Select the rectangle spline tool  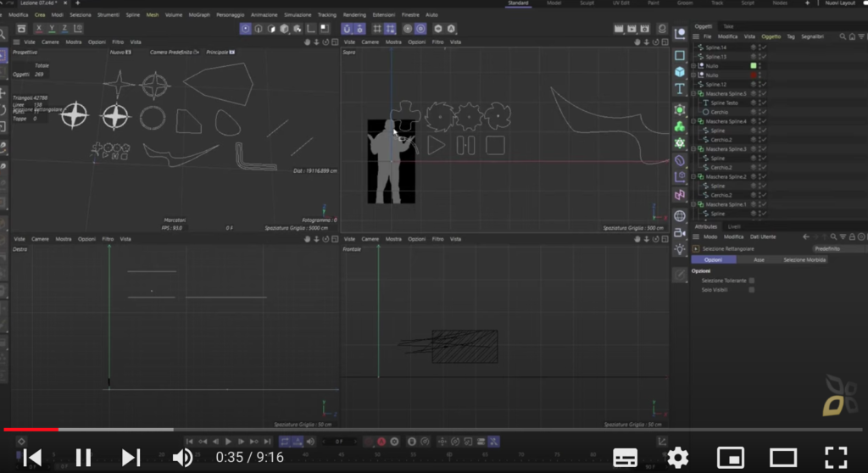(x=680, y=55)
